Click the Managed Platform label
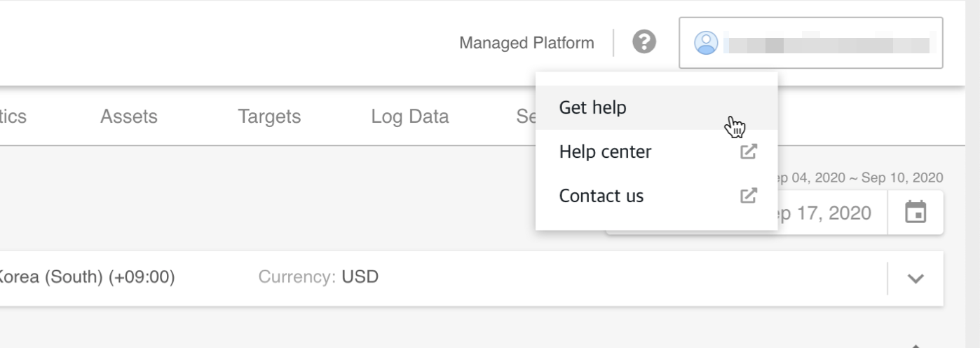 pyautogui.click(x=526, y=43)
